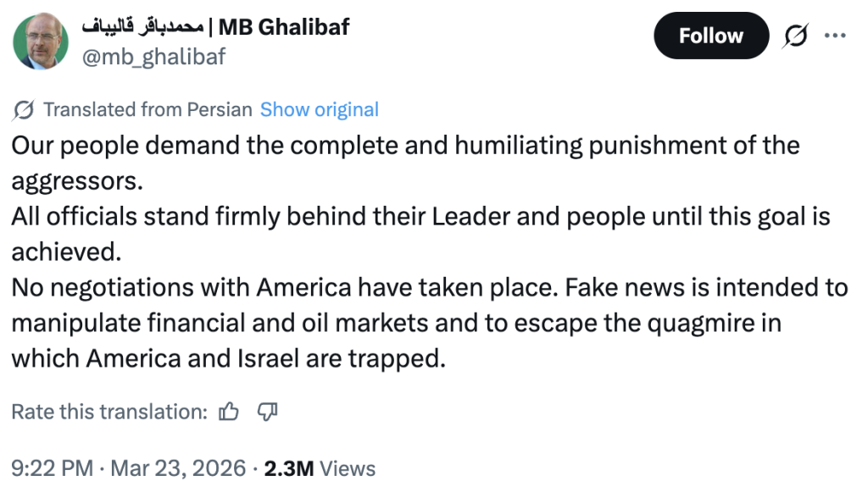Show original Persian post text
Viewport: 868px width, 487px height.
coord(319,110)
